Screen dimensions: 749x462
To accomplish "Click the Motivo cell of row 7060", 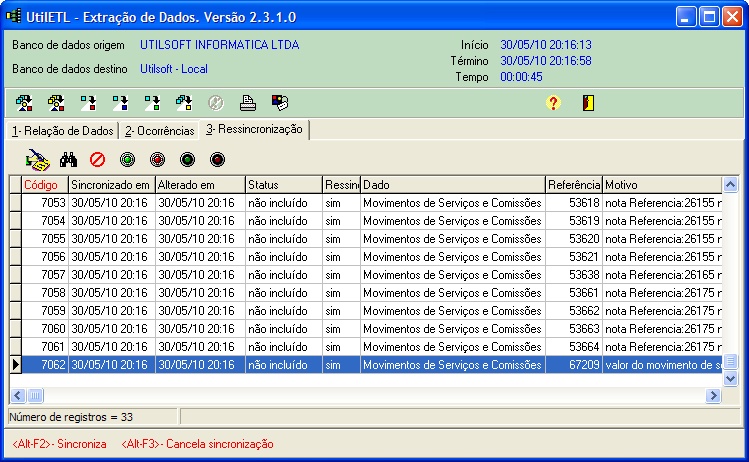I will click(663, 329).
